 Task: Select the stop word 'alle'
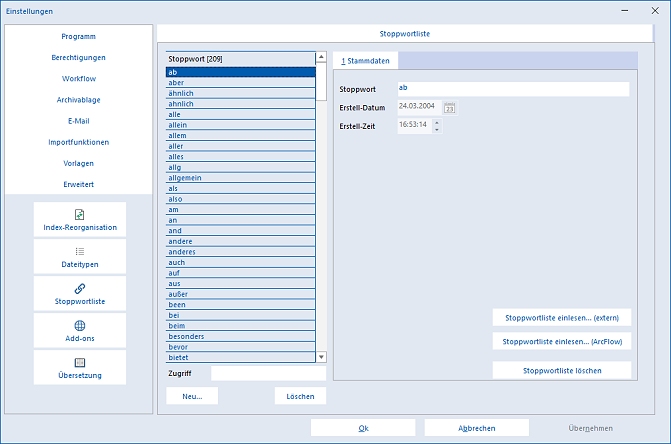pos(241,115)
